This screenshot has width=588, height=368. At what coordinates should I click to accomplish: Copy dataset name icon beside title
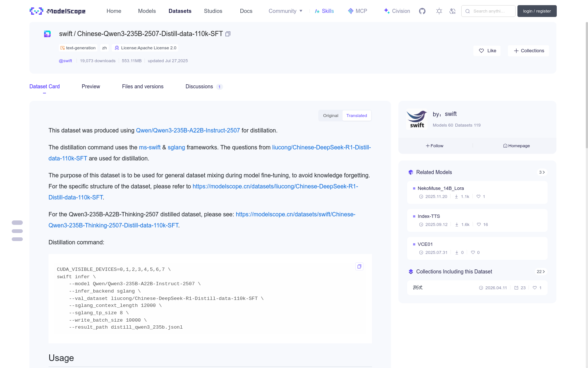pos(228,34)
